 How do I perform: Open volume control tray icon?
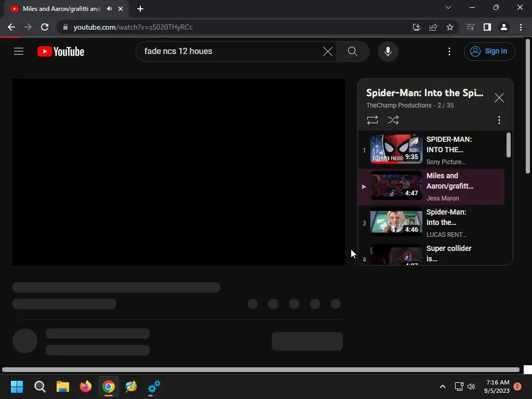coord(471,387)
